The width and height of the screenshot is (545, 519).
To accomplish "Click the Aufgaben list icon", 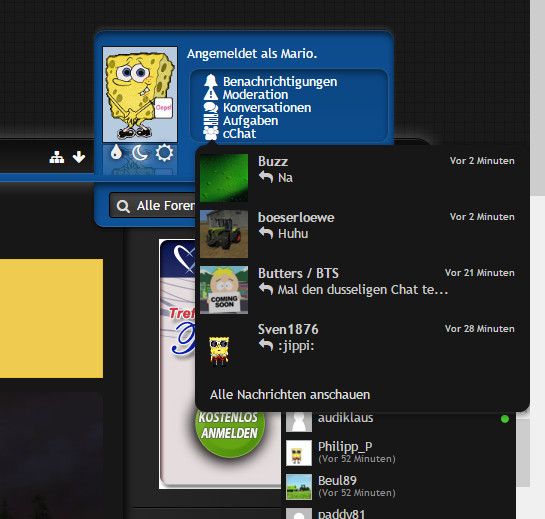I will pyautogui.click(x=211, y=120).
